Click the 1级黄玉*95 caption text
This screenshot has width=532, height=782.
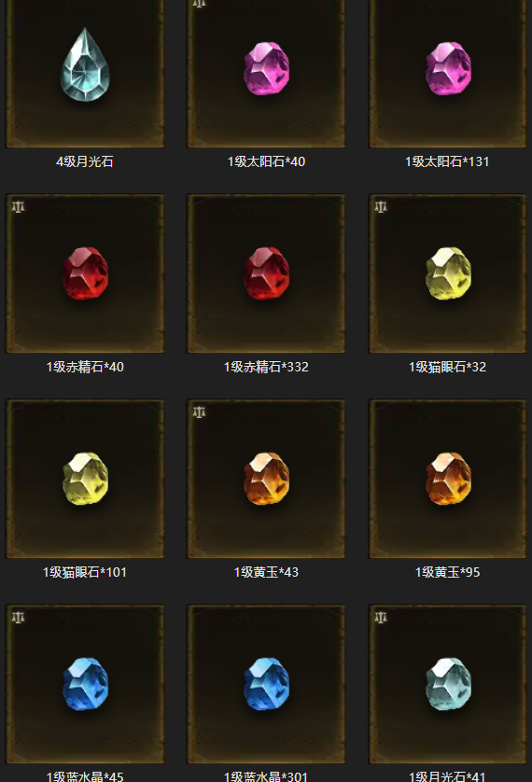(448, 572)
